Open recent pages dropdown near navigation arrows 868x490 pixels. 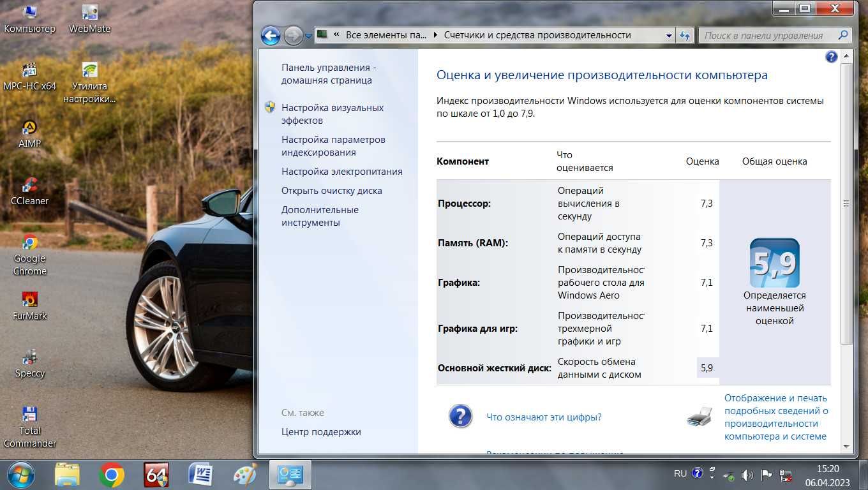coord(309,36)
